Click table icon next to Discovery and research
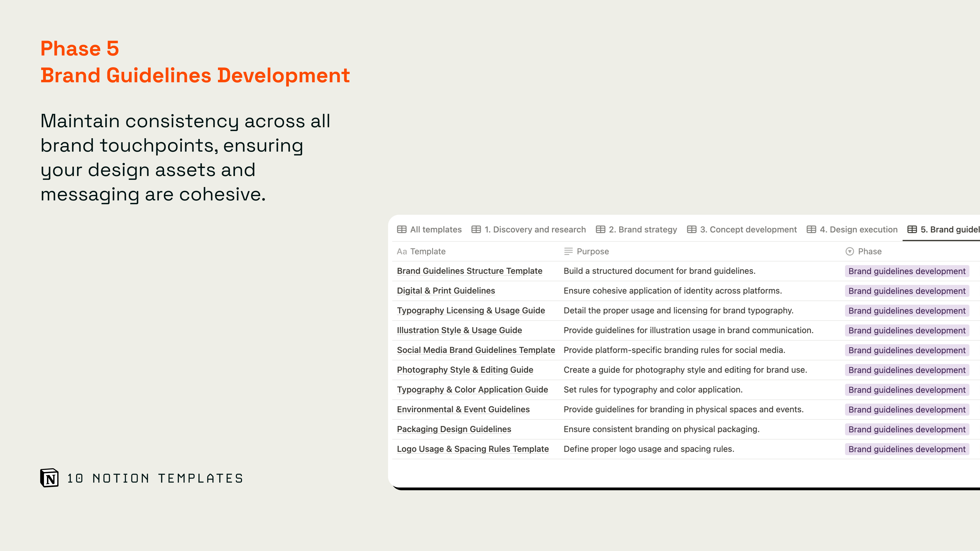980x551 pixels. tap(476, 229)
